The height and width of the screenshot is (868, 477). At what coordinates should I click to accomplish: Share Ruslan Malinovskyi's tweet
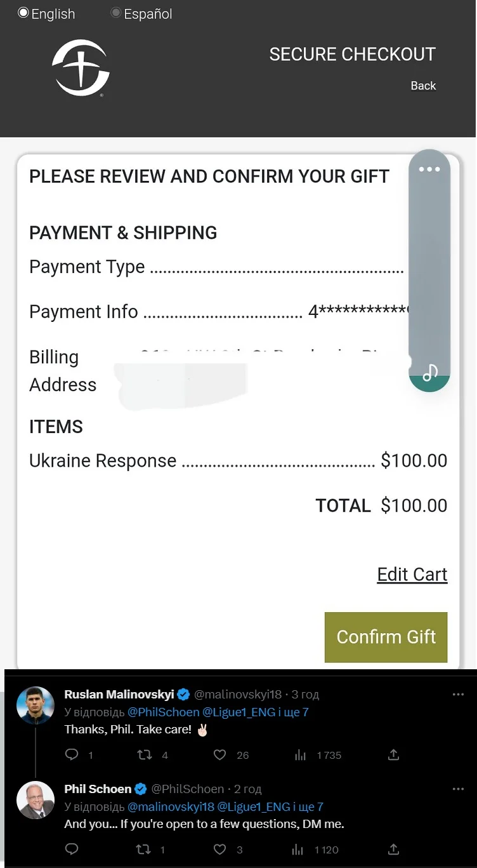393,754
